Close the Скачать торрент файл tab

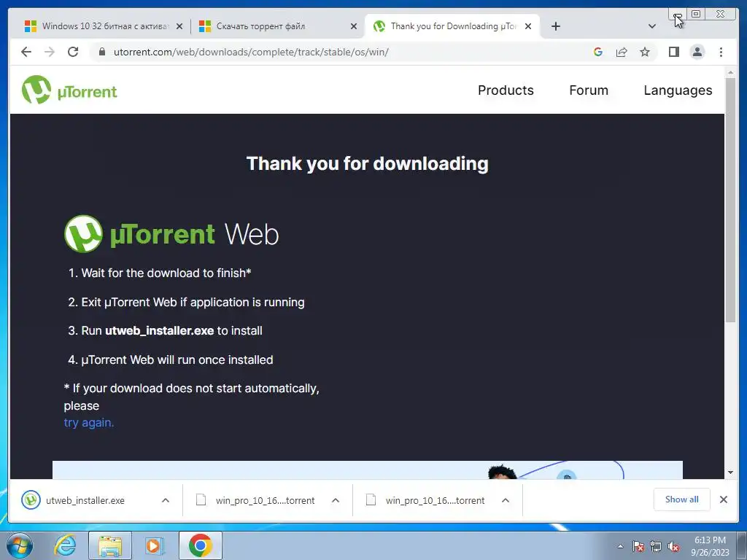tap(354, 26)
